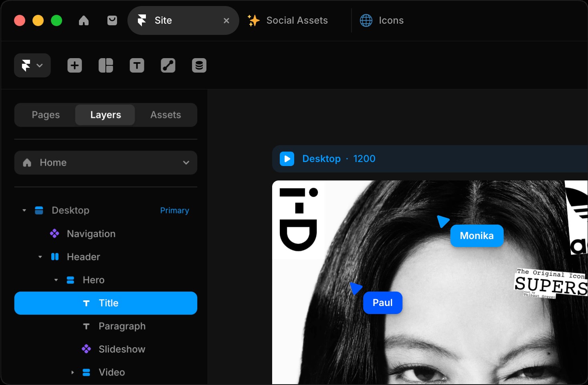588x385 pixels.
Task: Open the Home page dropdown
Action: [x=186, y=163]
